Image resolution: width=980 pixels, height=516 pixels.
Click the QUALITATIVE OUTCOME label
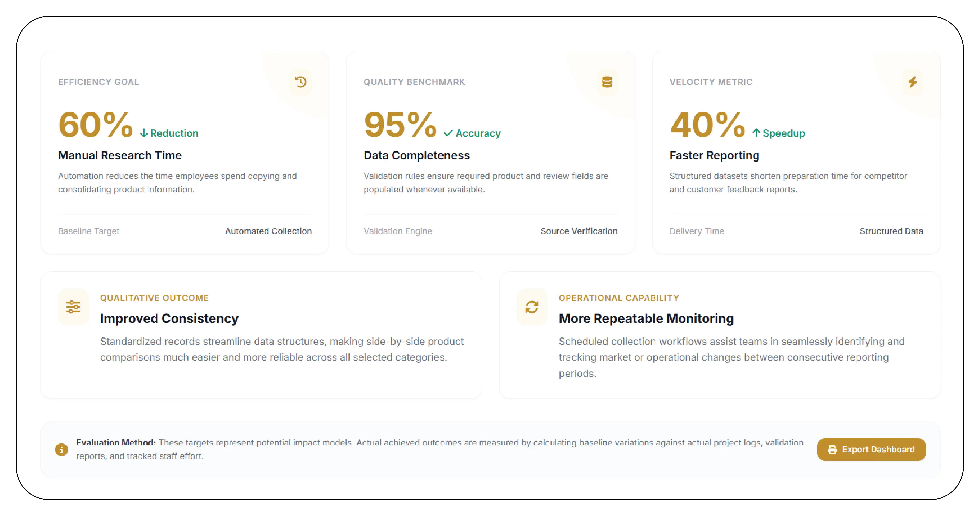[155, 298]
